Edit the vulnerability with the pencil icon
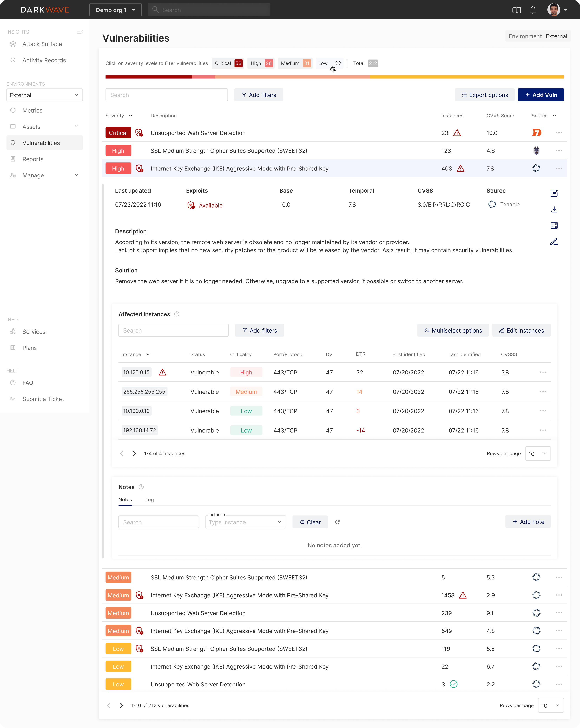Viewport: 580px width, 728px height. [x=554, y=242]
